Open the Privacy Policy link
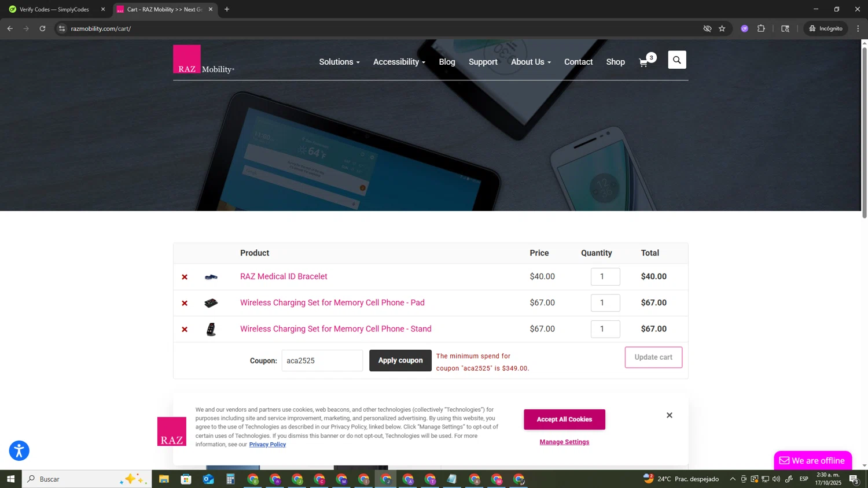 [x=267, y=445]
